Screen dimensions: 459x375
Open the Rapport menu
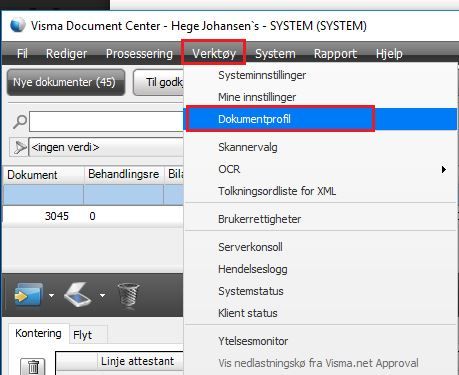point(335,53)
